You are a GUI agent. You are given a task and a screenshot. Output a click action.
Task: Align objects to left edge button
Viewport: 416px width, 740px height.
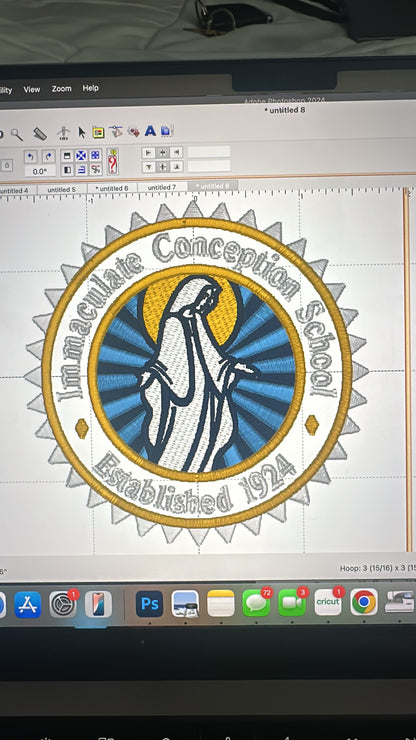[x=148, y=153]
